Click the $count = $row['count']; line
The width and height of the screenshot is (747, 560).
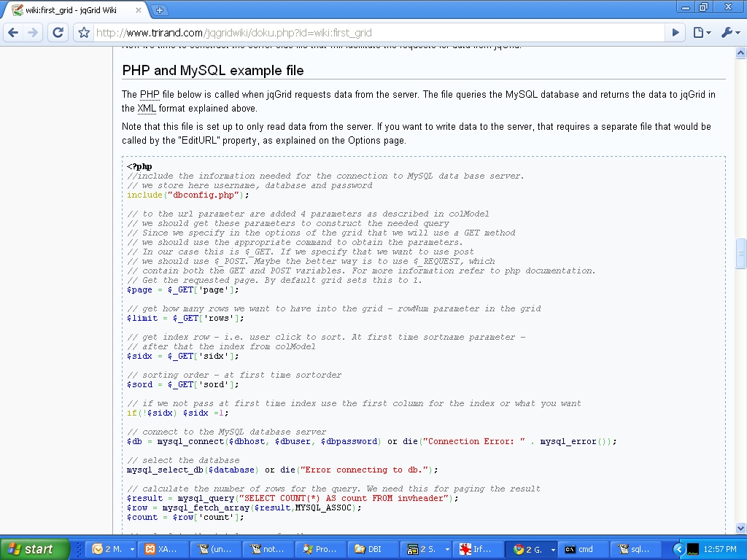point(185,517)
